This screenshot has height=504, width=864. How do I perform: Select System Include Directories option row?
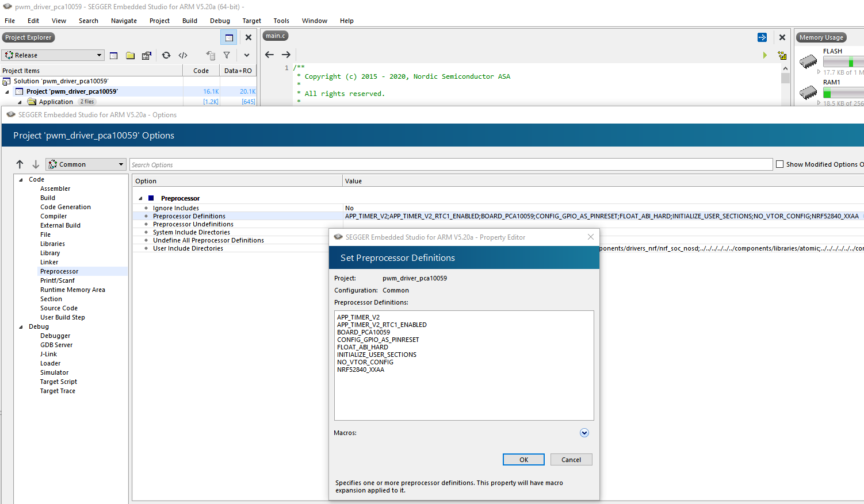[192, 232]
